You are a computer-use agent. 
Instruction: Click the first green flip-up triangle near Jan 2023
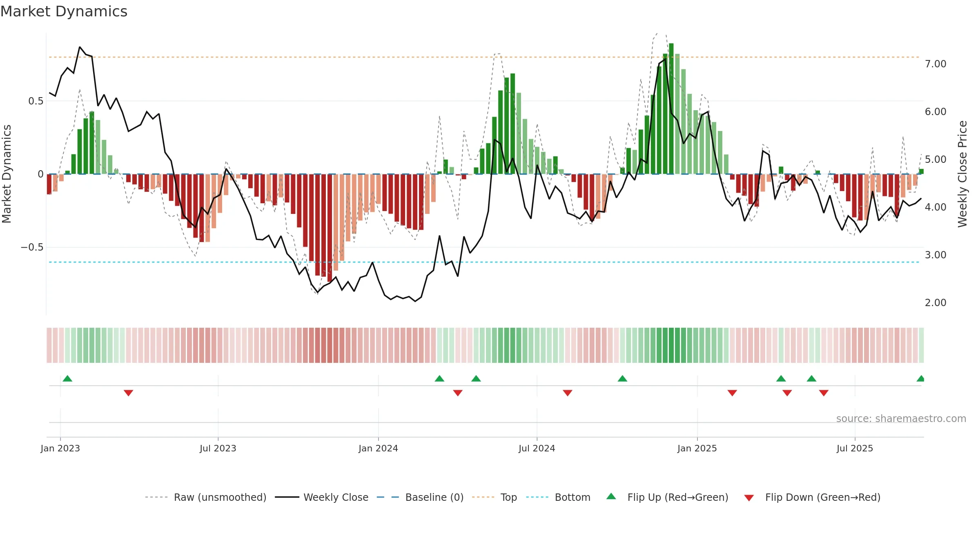pos(67,378)
